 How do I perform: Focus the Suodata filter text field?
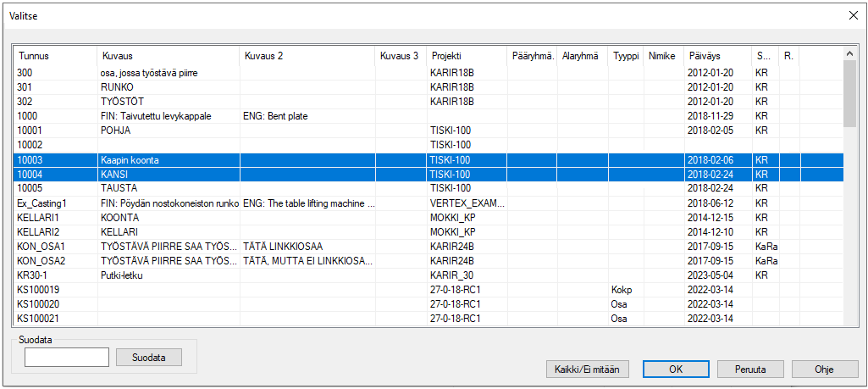click(x=67, y=358)
